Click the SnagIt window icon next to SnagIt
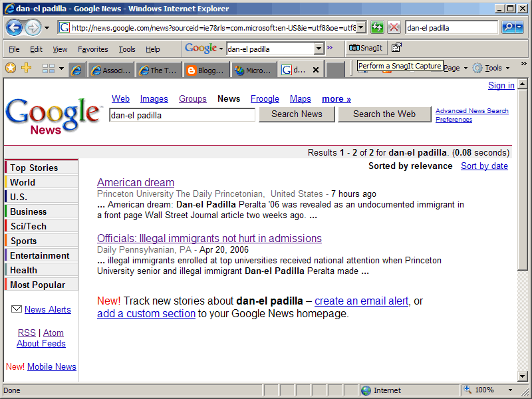This screenshot has height=399, width=532. point(396,48)
